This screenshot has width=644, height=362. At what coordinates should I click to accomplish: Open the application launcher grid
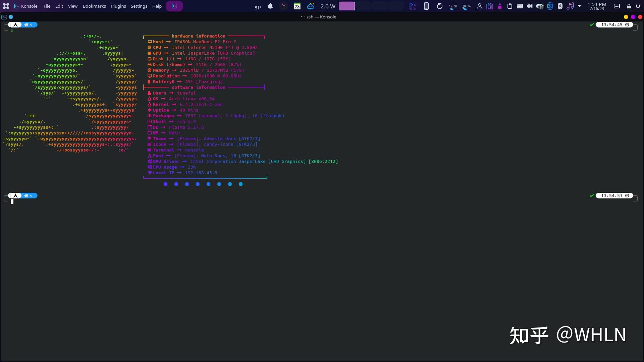[x=6, y=6]
